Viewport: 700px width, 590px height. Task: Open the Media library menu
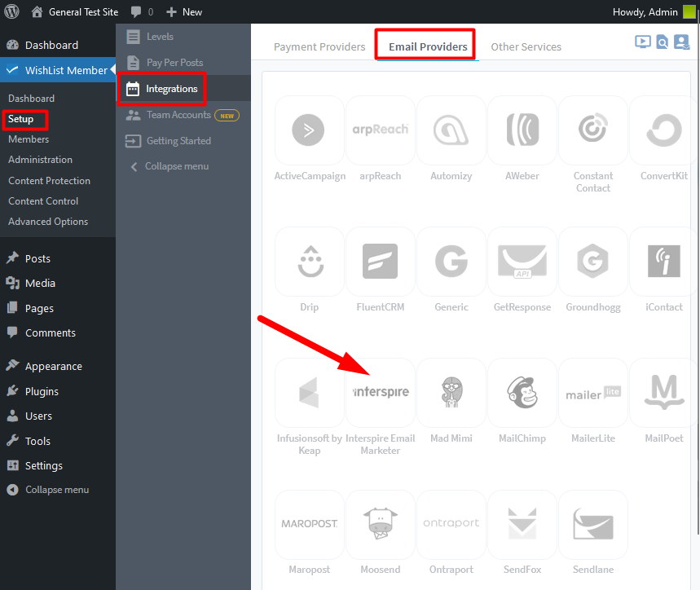click(58, 283)
